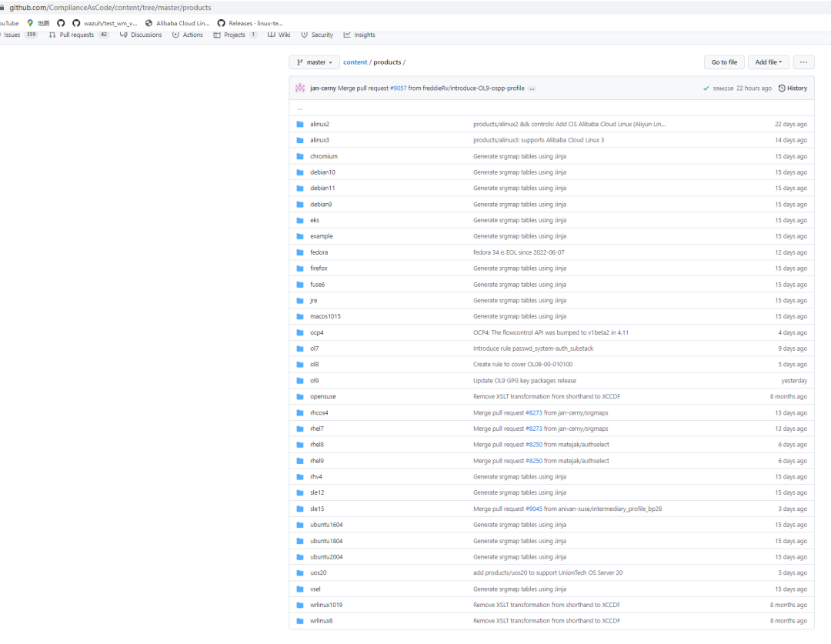Click the jre folder icon

300,301
